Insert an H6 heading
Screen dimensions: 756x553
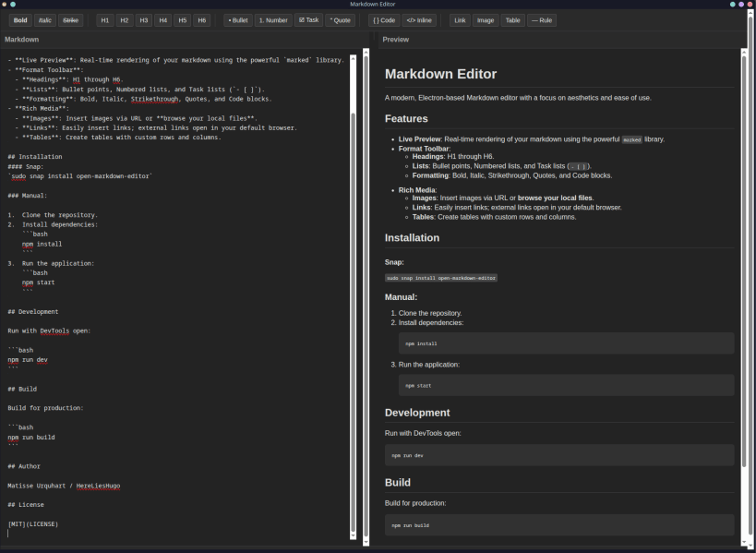point(201,20)
